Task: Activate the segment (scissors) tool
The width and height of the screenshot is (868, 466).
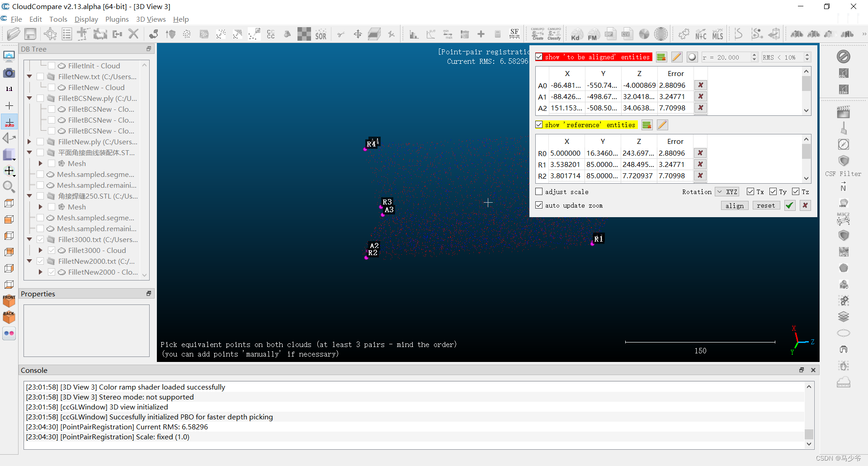Action: click(341, 33)
